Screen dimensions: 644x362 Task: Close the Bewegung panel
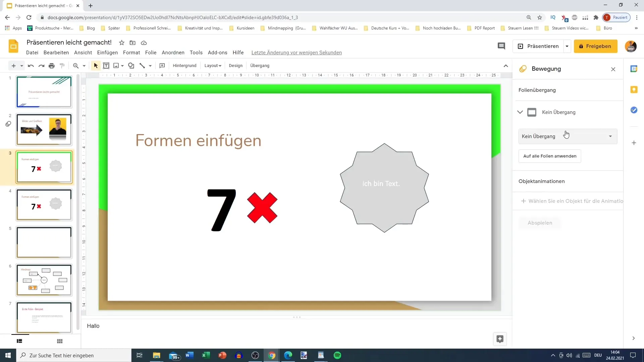coord(613,69)
